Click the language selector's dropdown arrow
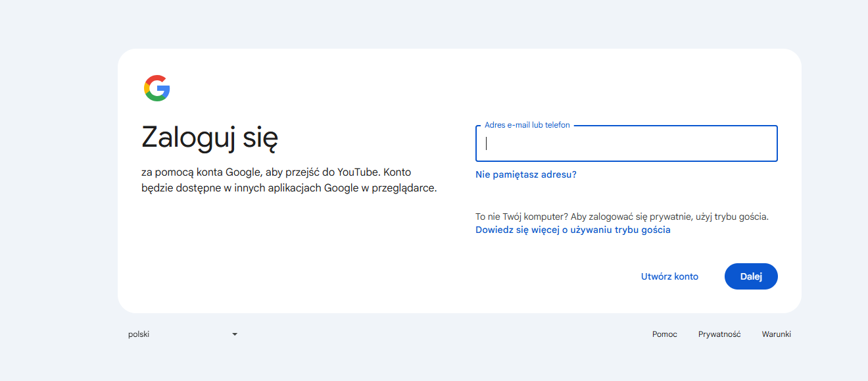This screenshot has width=868, height=381. pyautogui.click(x=235, y=334)
